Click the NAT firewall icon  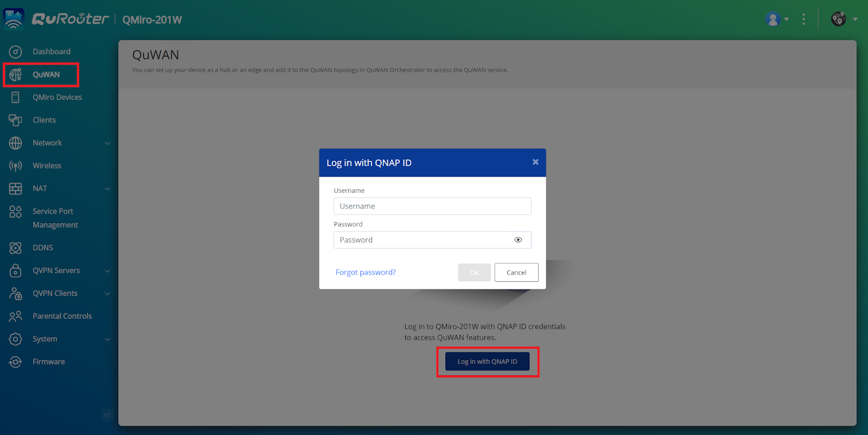[15, 188]
